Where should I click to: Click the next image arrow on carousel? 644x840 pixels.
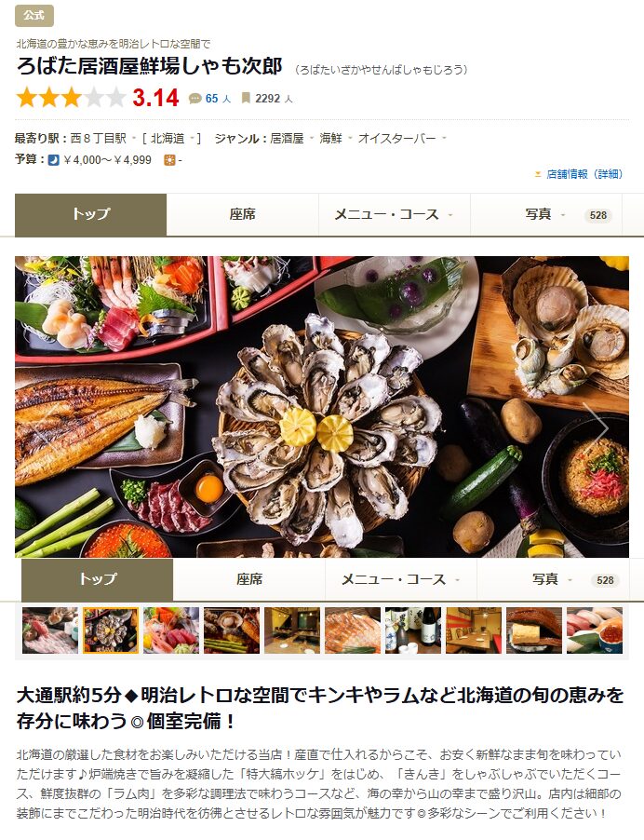click(x=596, y=427)
